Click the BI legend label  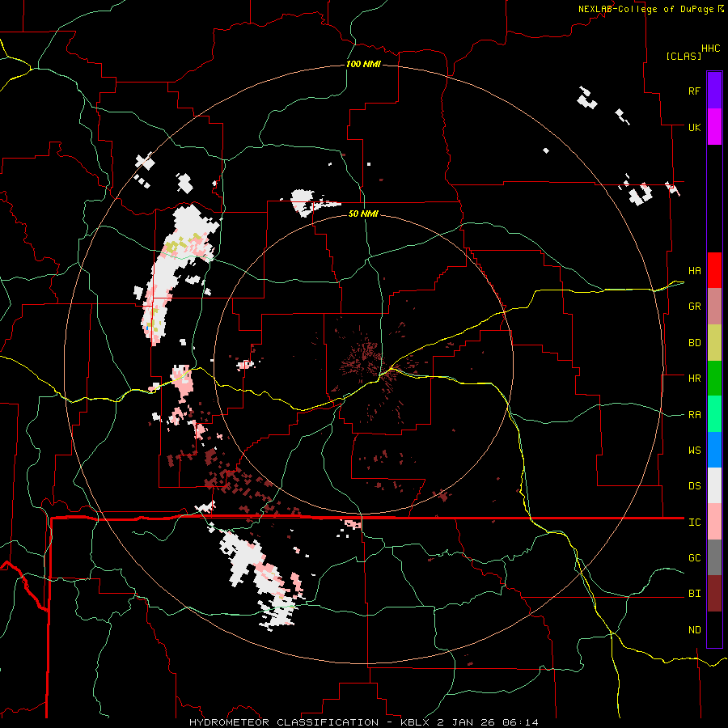point(694,594)
